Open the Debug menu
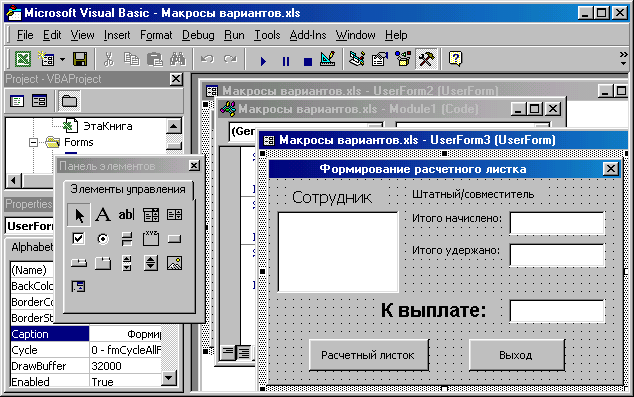 (198, 35)
